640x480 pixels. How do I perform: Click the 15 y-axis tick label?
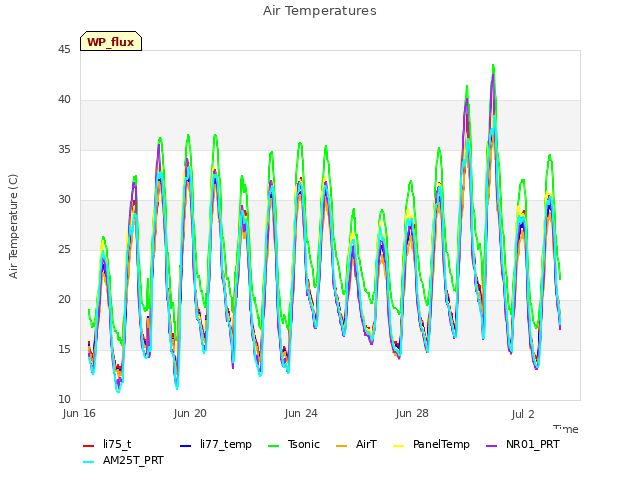click(x=64, y=350)
